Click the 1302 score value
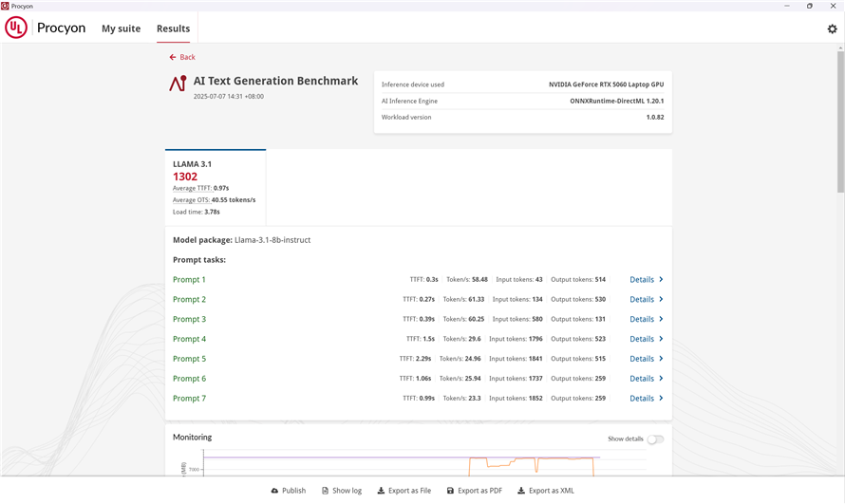845x504 pixels. point(185,177)
